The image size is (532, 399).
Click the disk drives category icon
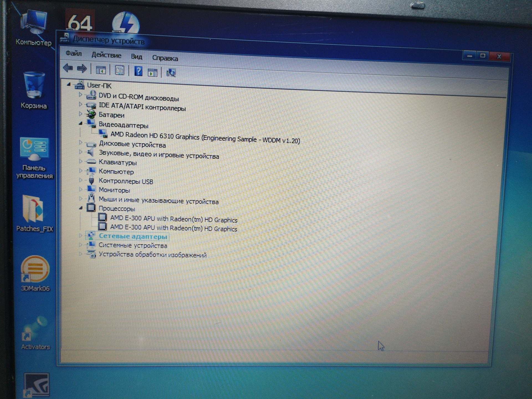tap(91, 144)
